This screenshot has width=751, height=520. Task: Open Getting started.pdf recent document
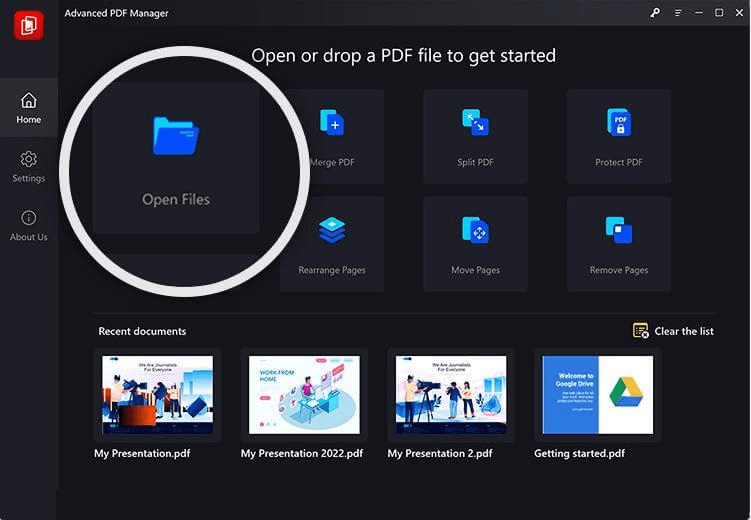pyautogui.click(x=598, y=394)
